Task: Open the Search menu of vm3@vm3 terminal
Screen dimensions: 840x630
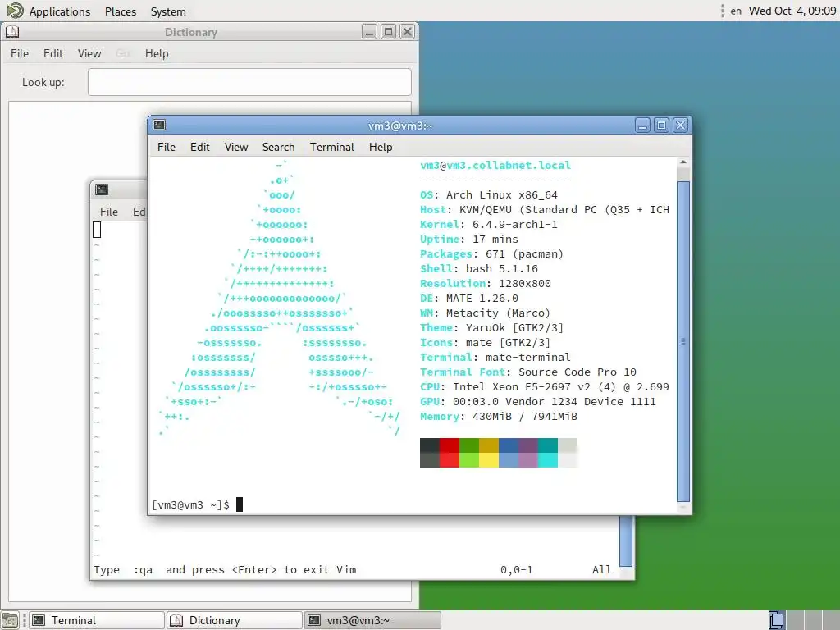Action: click(x=279, y=147)
